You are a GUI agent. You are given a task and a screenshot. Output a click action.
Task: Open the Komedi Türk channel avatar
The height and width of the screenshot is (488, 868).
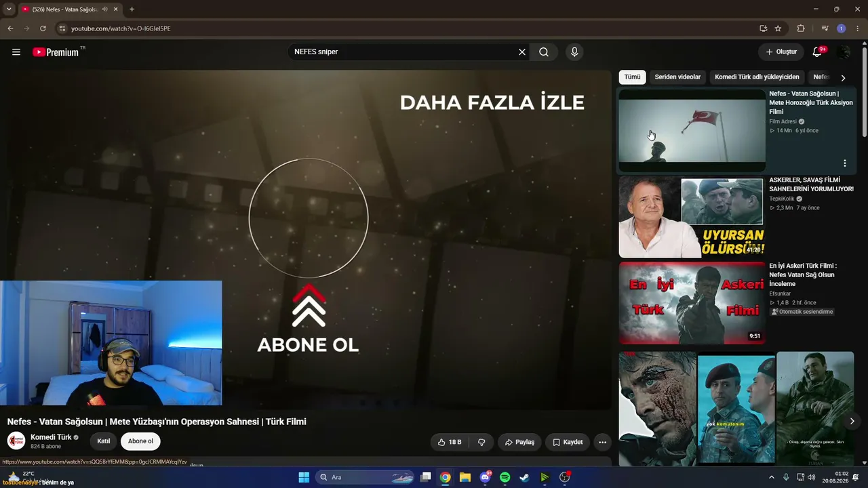pos(16,441)
